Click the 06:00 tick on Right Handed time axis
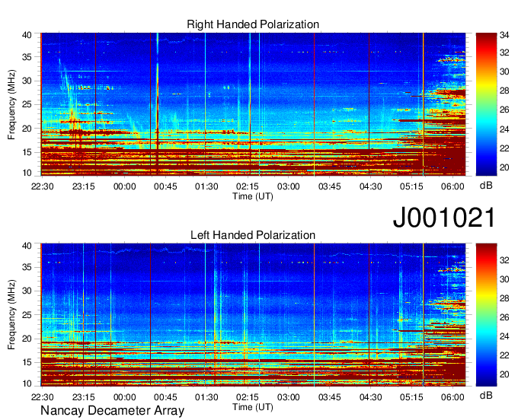The width and height of the screenshot is (518, 420). coord(452,186)
